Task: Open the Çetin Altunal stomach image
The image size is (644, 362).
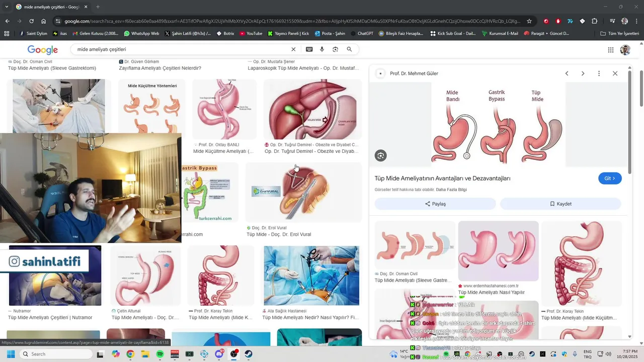Action: point(145,276)
